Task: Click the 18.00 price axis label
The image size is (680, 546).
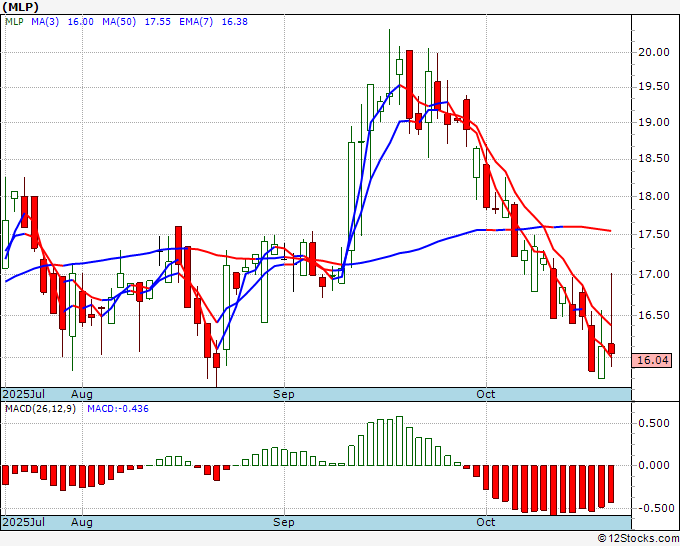Action: coord(654,196)
